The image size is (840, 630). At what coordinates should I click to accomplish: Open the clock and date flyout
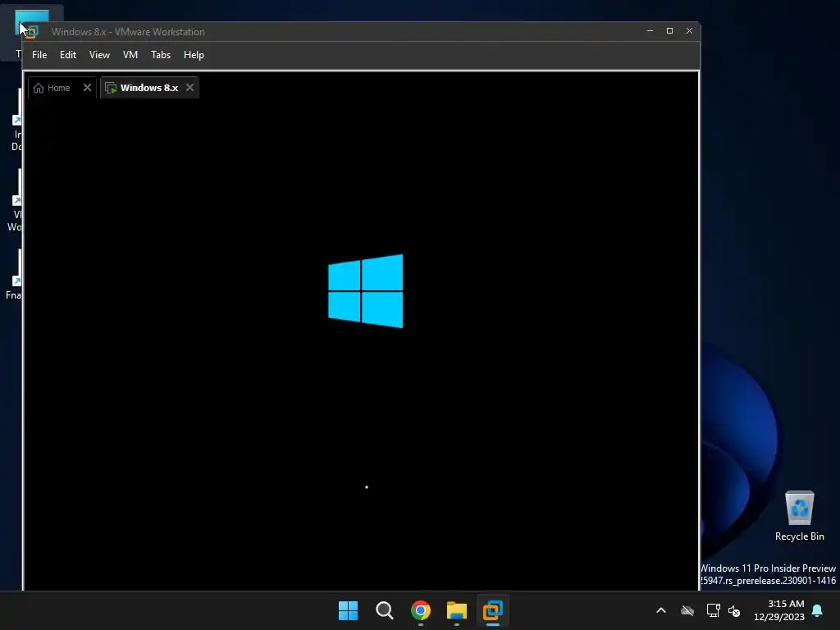779,610
